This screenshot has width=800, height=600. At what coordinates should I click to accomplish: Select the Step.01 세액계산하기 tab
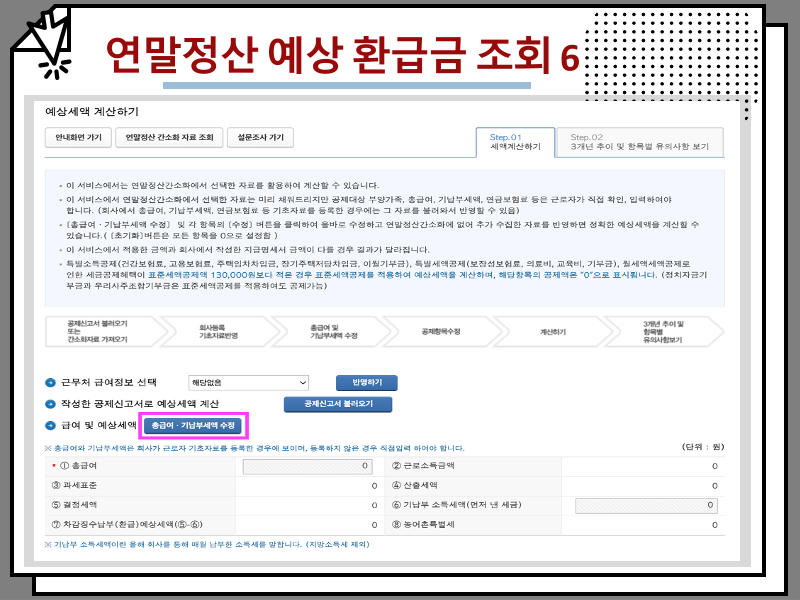coord(515,142)
